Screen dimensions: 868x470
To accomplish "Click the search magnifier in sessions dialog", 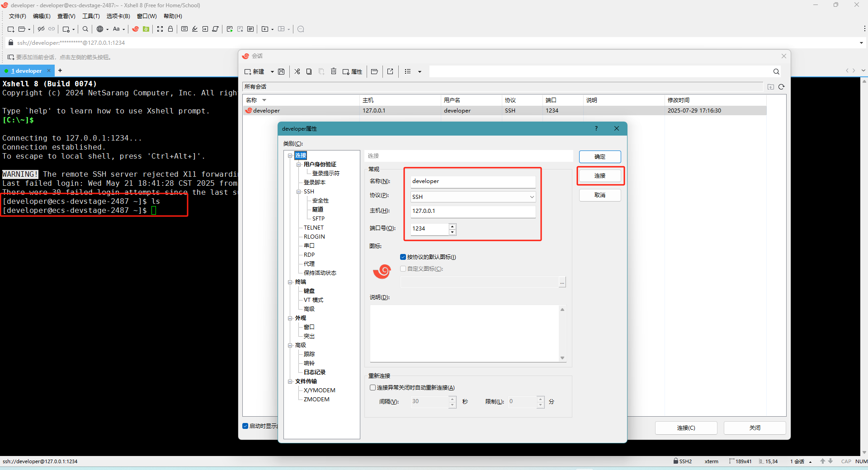I will [776, 71].
